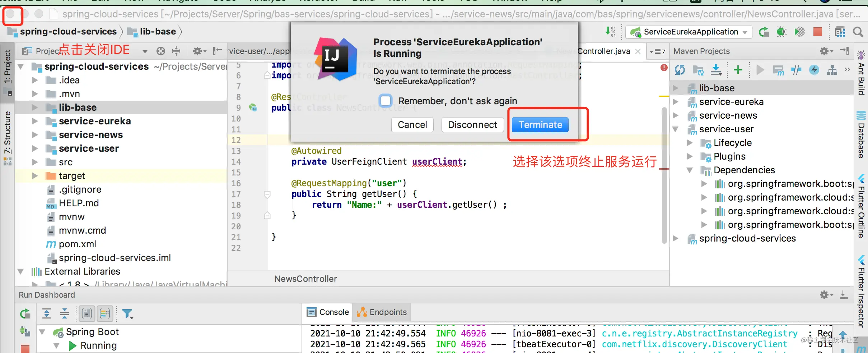
Task: Click the Disconnect button
Action: [472, 125]
